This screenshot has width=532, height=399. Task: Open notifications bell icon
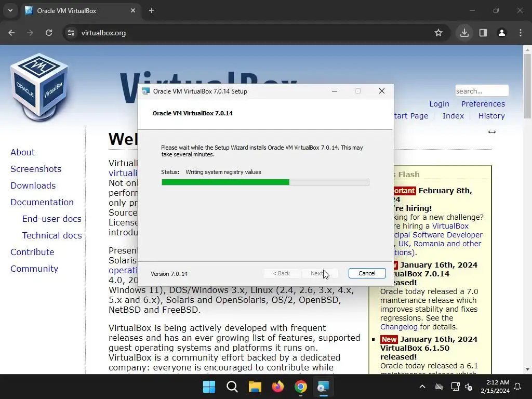518,387
